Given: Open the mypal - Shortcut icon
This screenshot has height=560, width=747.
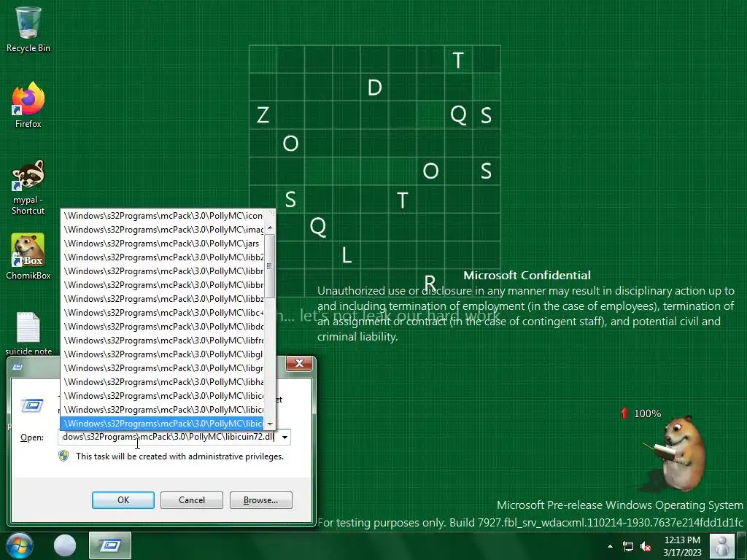Looking at the screenshot, I should tap(28, 187).
